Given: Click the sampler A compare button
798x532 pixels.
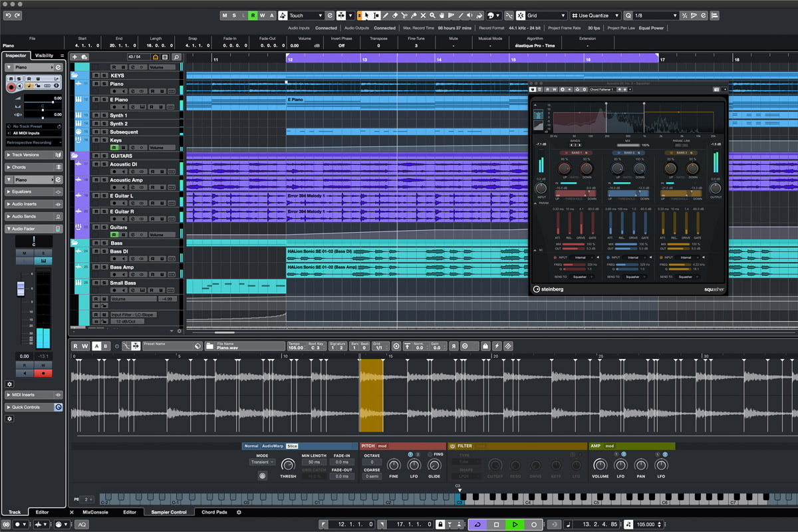Looking at the screenshot, I should pos(96,346).
